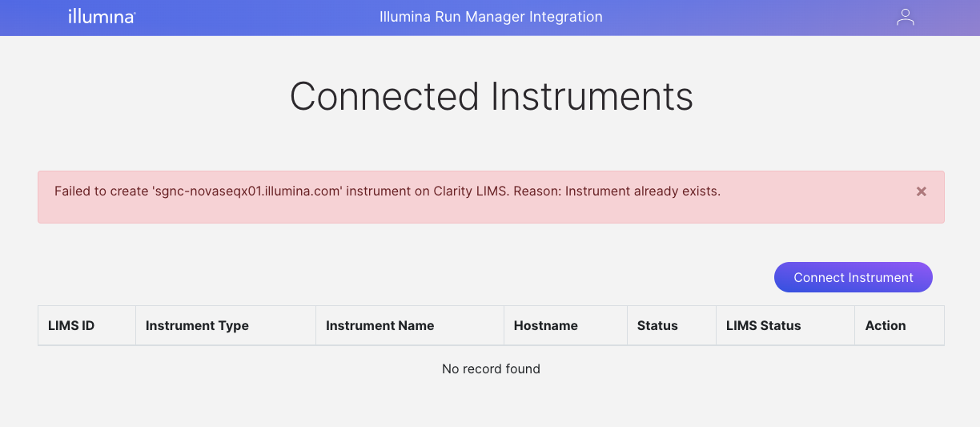This screenshot has width=980, height=427.
Task: Click the Illumina Run Manager Integration title
Action: [491, 17]
